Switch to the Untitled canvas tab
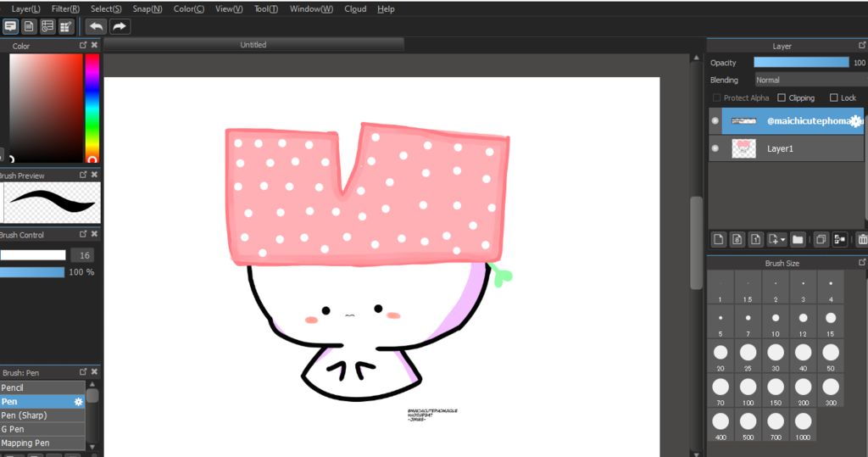 [x=253, y=45]
